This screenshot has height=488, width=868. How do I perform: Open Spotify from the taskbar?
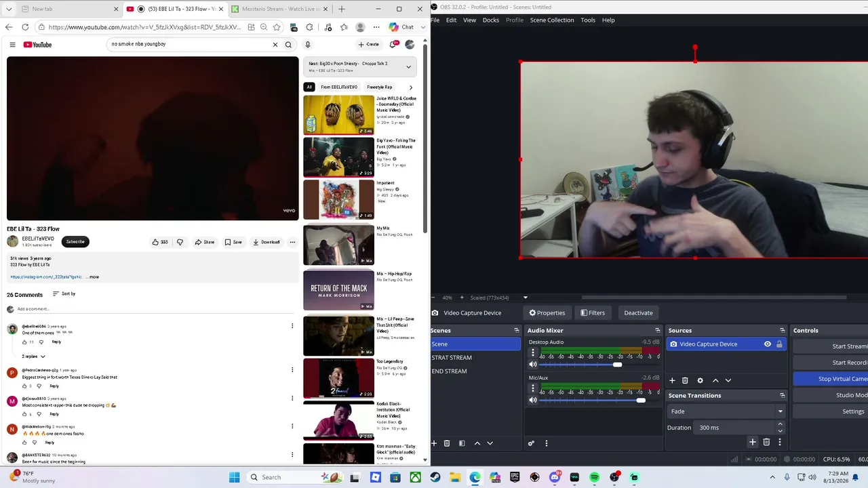coord(595,477)
